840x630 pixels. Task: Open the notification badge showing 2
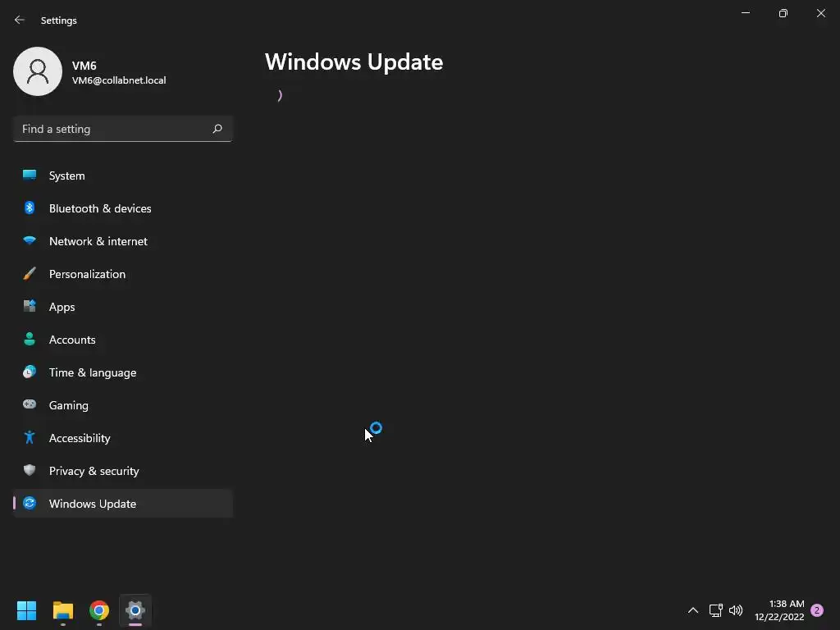pyautogui.click(x=817, y=610)
